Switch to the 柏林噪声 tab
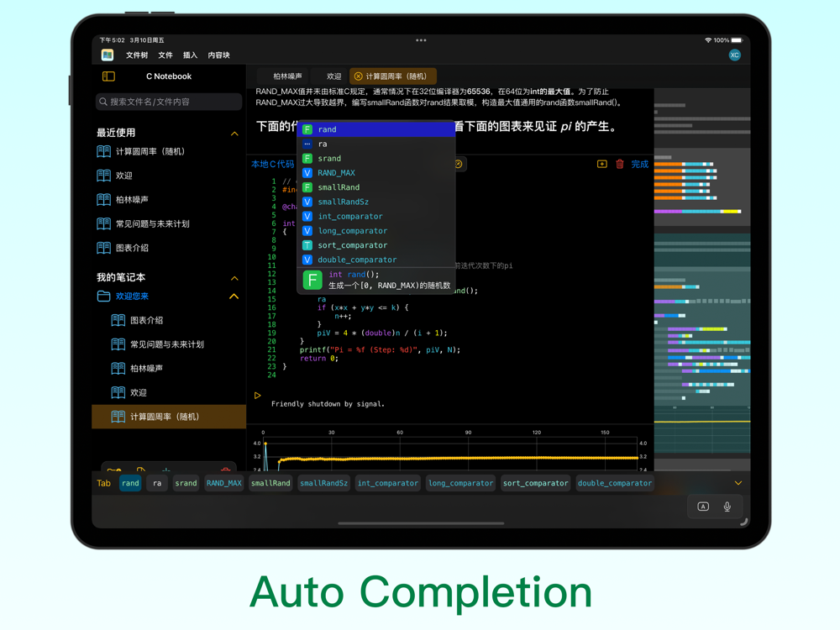840x630 pixels. (287, 76)
